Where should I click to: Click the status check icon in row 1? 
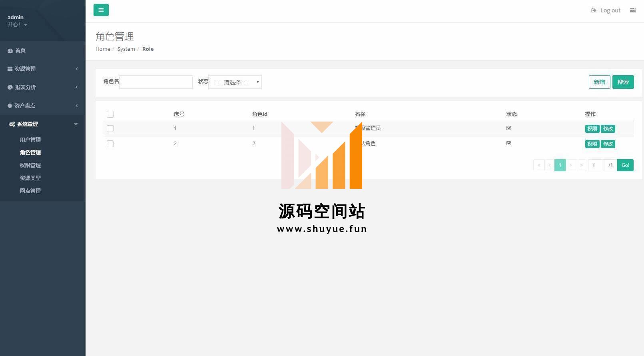508,128
